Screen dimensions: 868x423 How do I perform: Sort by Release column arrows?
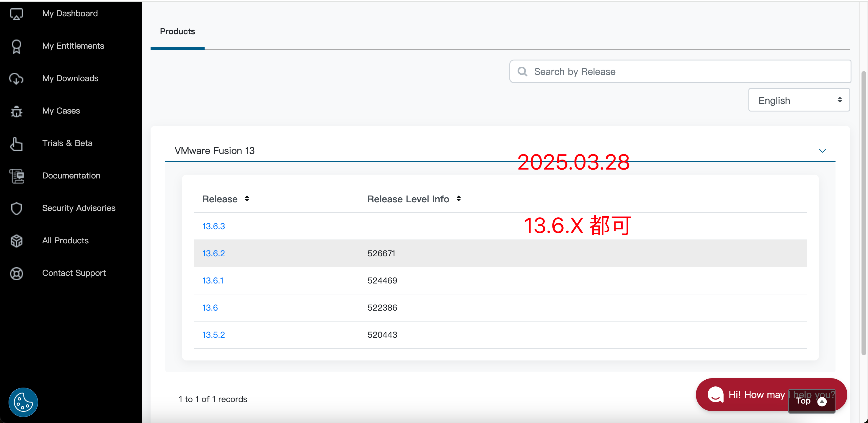coord(247,199)
